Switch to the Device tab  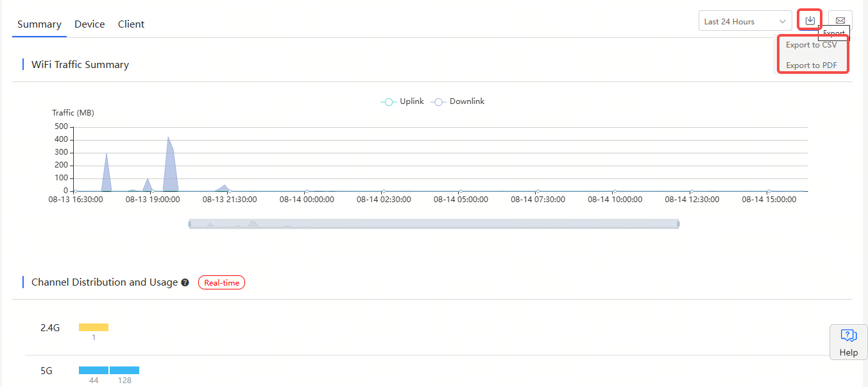click(89, 24)
